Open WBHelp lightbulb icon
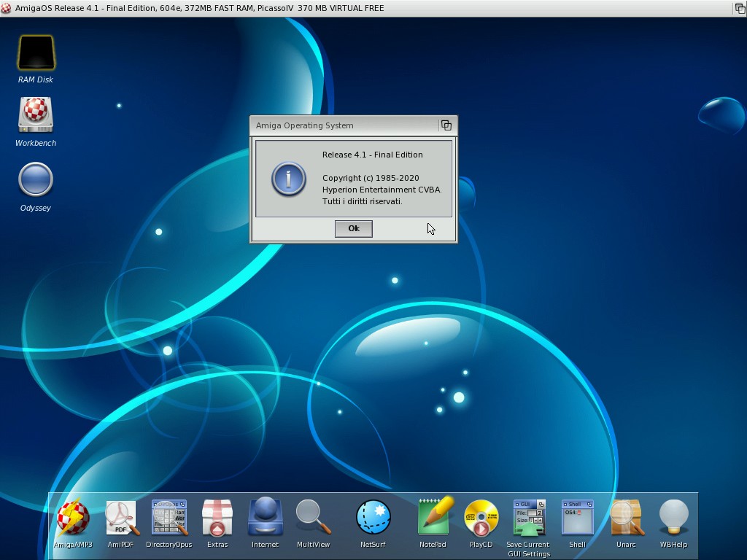 pyautogui.click(x=673, y=518)
